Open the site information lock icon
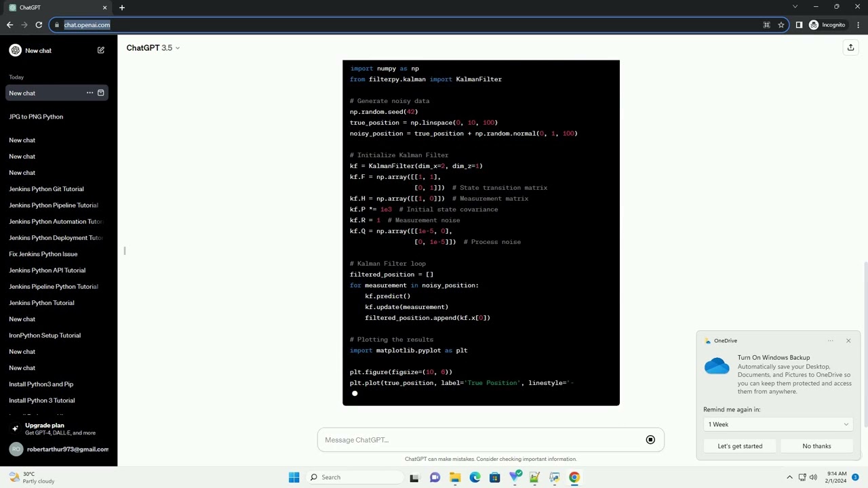The image size is (868, 488). tap(57, 25)
